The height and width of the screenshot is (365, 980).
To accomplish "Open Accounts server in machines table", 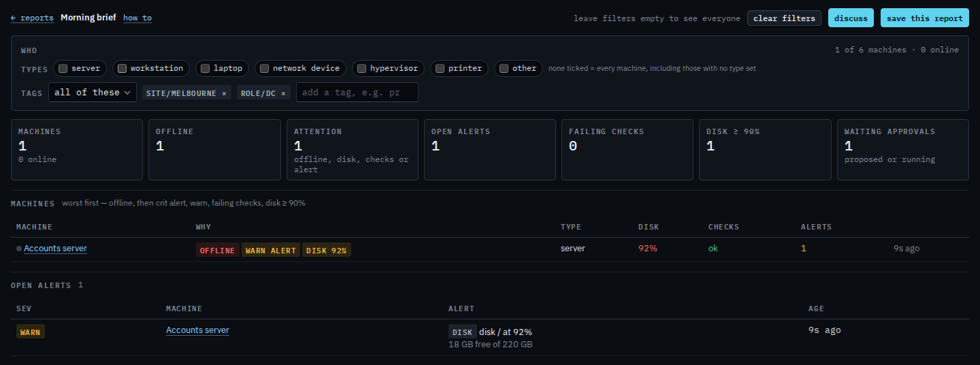I will click(55, 249).
